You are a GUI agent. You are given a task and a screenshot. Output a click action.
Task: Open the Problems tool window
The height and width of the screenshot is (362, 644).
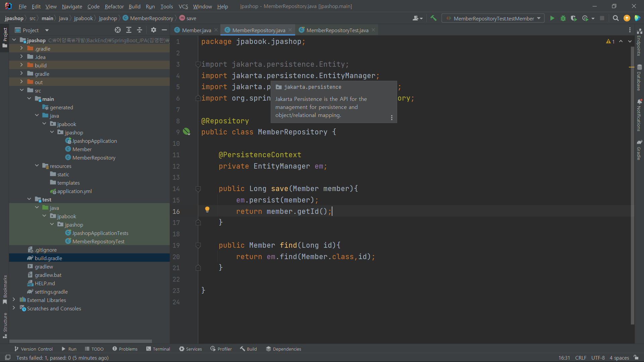click(125, 349)
